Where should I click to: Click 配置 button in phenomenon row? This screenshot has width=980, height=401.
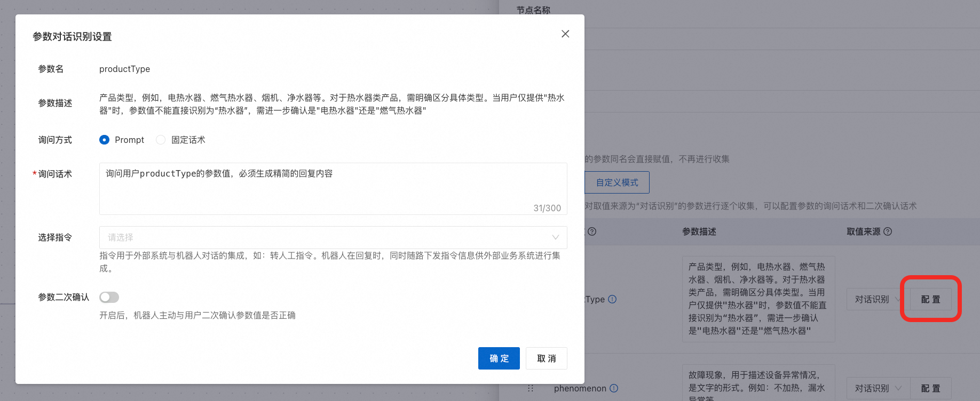click(x=931, y=388)
